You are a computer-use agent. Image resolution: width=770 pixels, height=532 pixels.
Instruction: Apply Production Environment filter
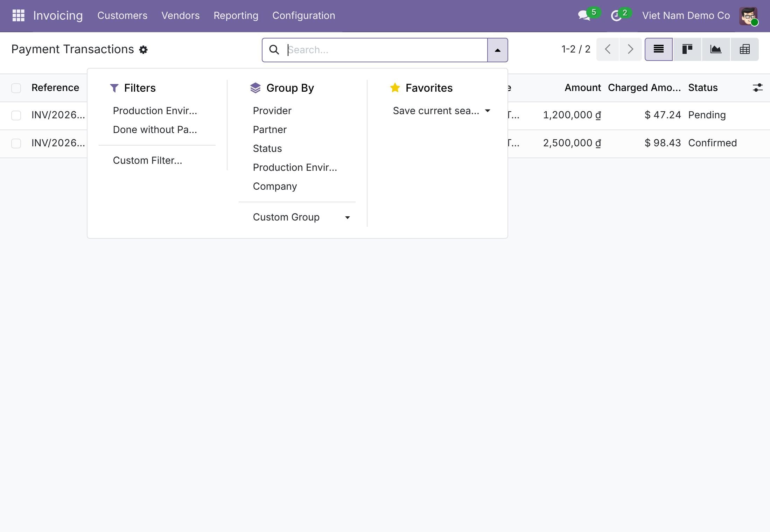157,111
